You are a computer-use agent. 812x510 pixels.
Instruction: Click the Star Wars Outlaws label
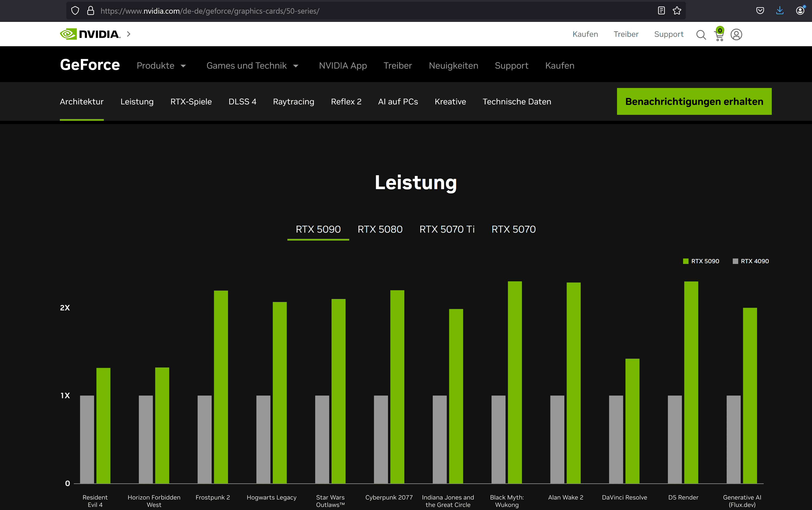click(330, 501)
